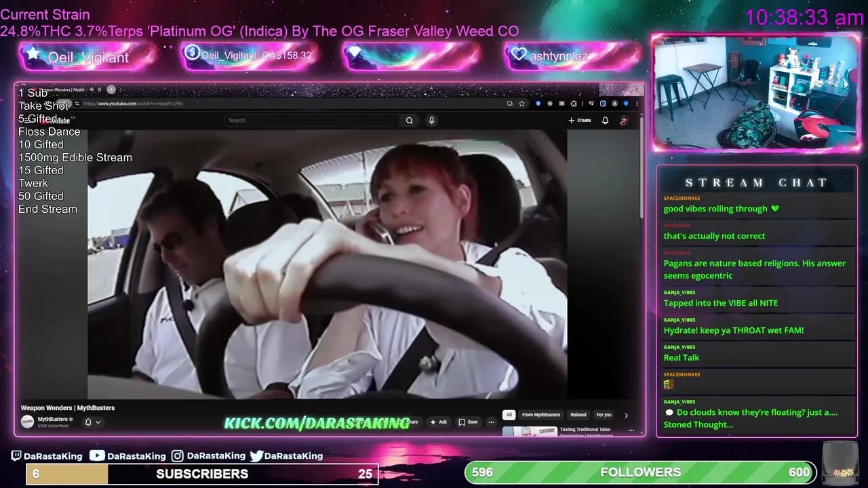The width and height of the screenshot is (868, 488).
Task: Open YouTube notifications bell in header
Action: (605, 121)
